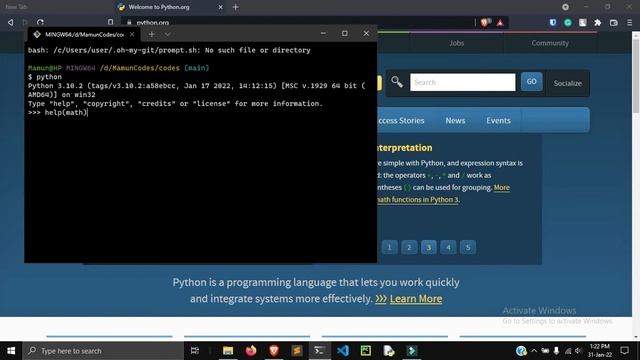The height and width of the screenshot is (360, 640).
Task: Show hidden system tray icons
Action: 534,351
